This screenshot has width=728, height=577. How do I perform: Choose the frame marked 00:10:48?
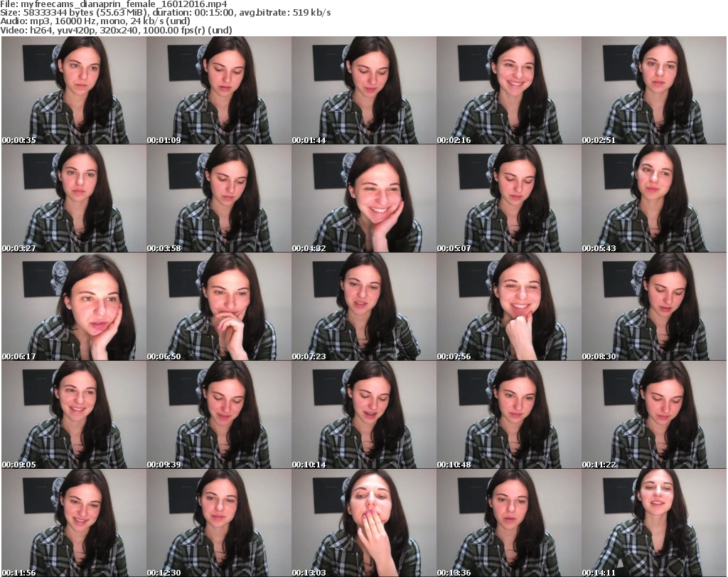tap(509, 415)
